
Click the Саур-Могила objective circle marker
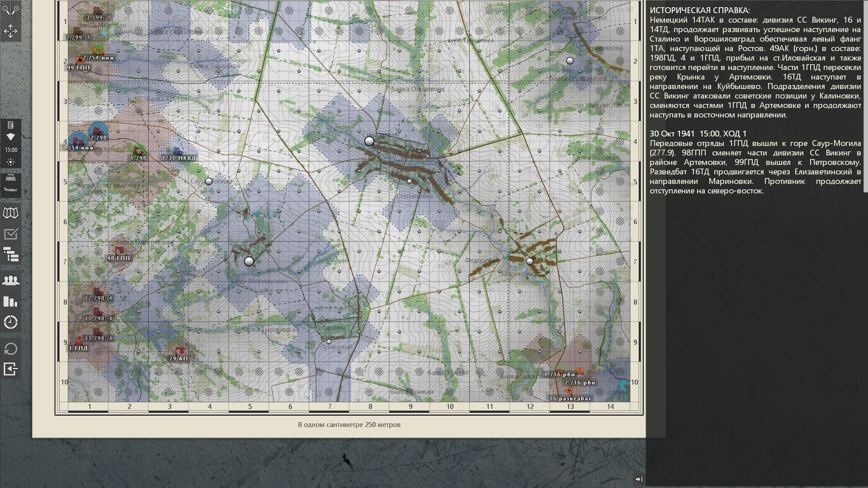[x=208, y=181]
